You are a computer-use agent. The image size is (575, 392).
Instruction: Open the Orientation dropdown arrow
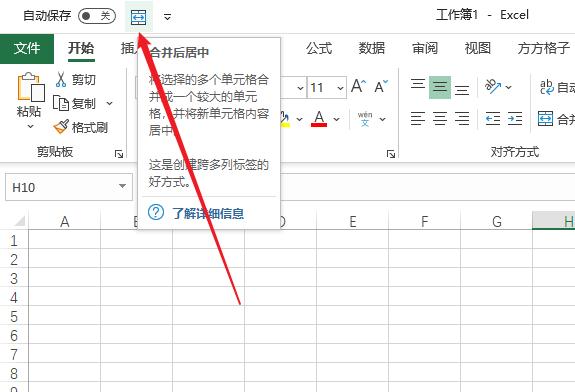tap(508, 87)
